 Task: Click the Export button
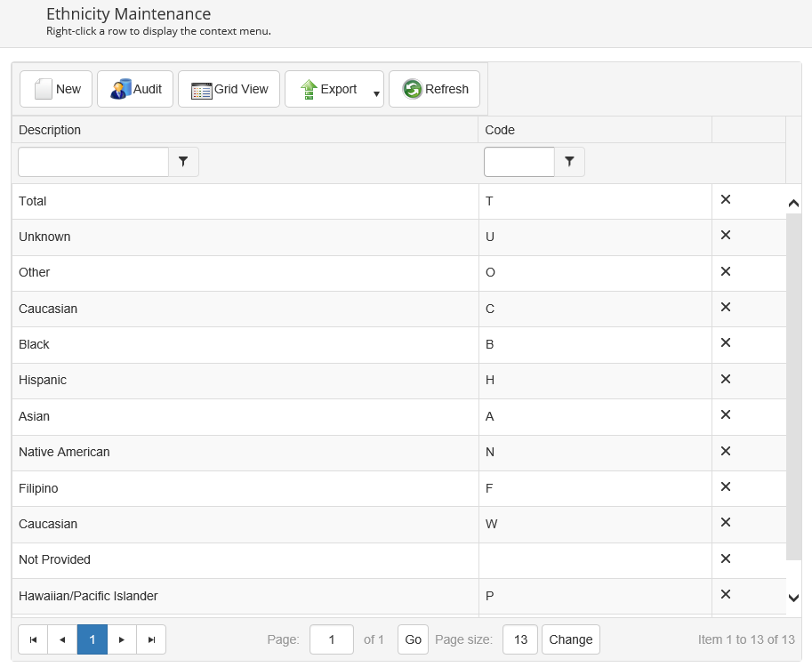(x=327, y=89)
